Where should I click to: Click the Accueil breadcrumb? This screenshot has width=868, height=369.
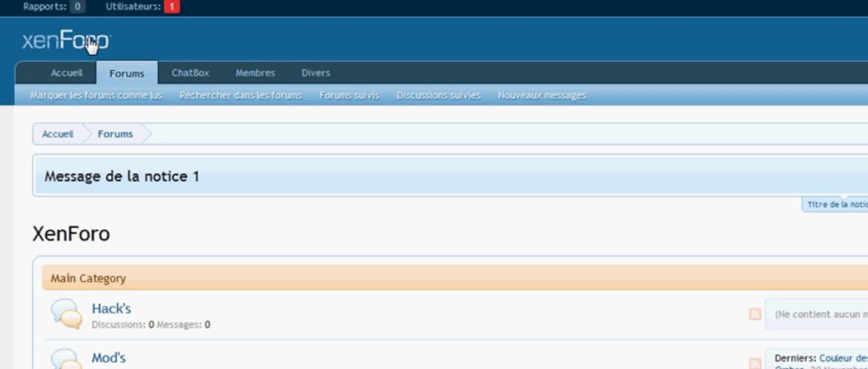coord(57,134)
